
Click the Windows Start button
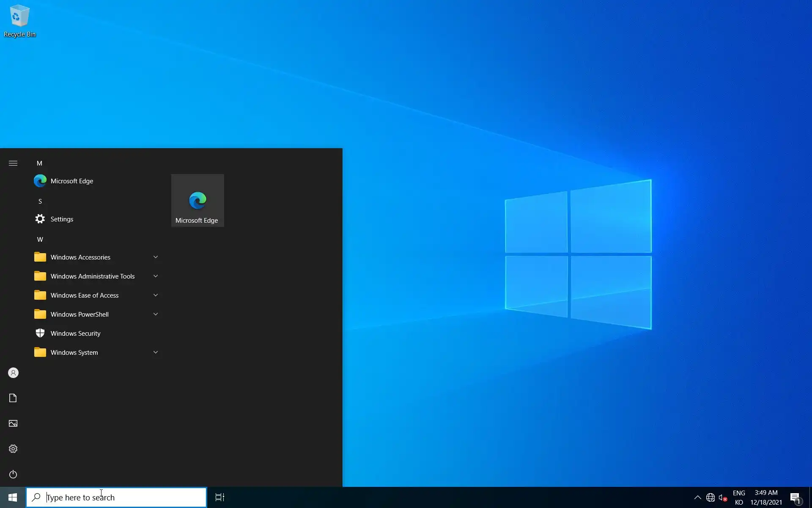click(x=13, y=497)
